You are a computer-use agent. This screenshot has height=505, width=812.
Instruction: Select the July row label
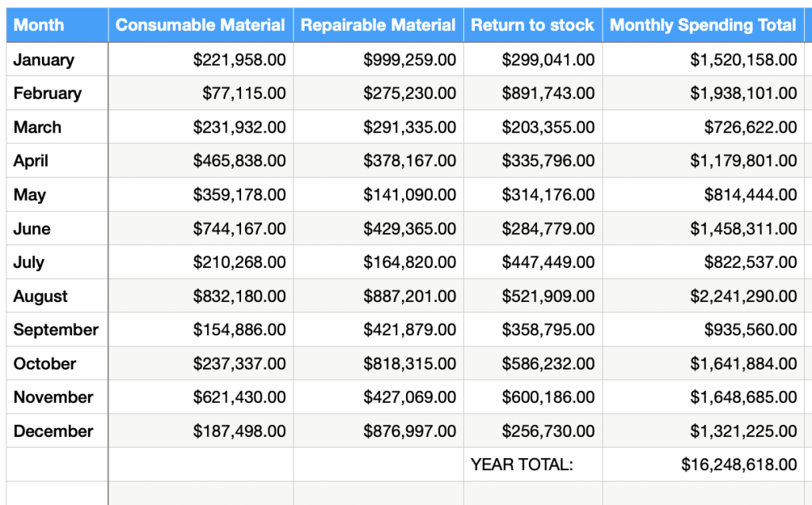[x=29, y=262]
